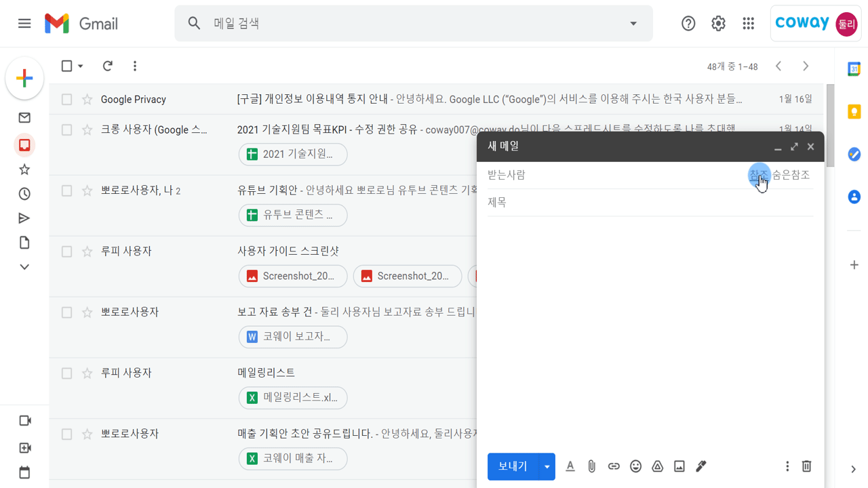Star the Google Privacy email
The height and width of the screenshot is (488, 868).
pos(87,100)
